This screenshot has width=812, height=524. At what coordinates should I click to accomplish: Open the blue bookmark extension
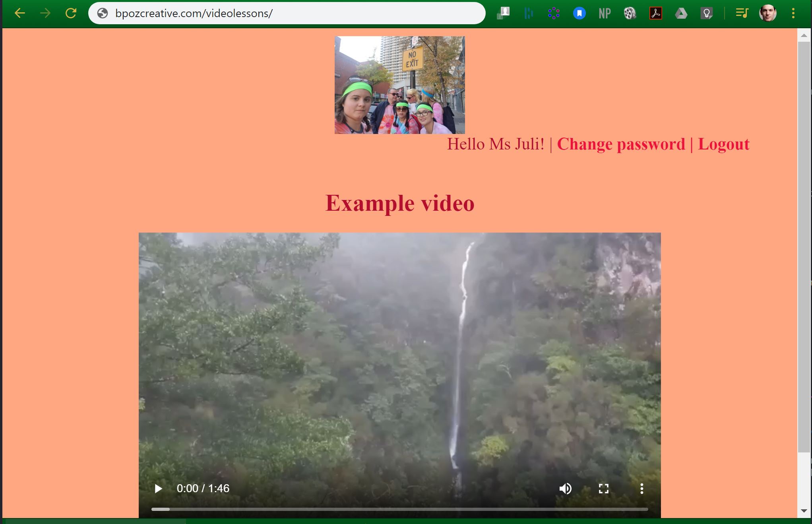pos(579,14)
